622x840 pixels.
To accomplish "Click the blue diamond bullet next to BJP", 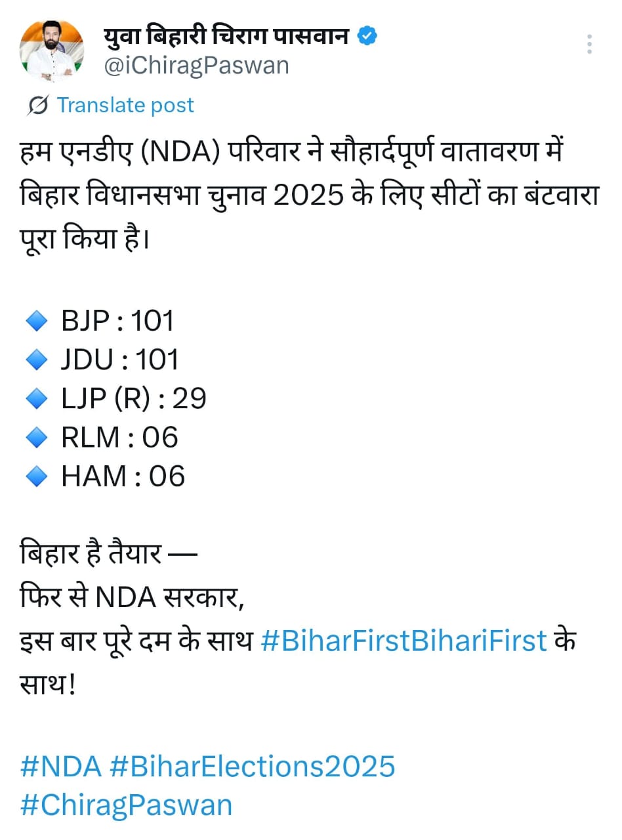I will tap(37, 320).
